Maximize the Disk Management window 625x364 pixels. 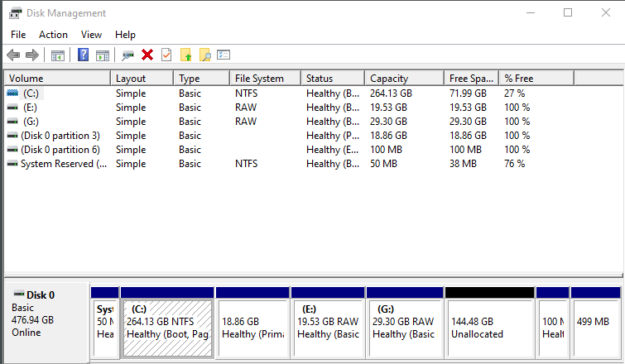tap(568, 12)
